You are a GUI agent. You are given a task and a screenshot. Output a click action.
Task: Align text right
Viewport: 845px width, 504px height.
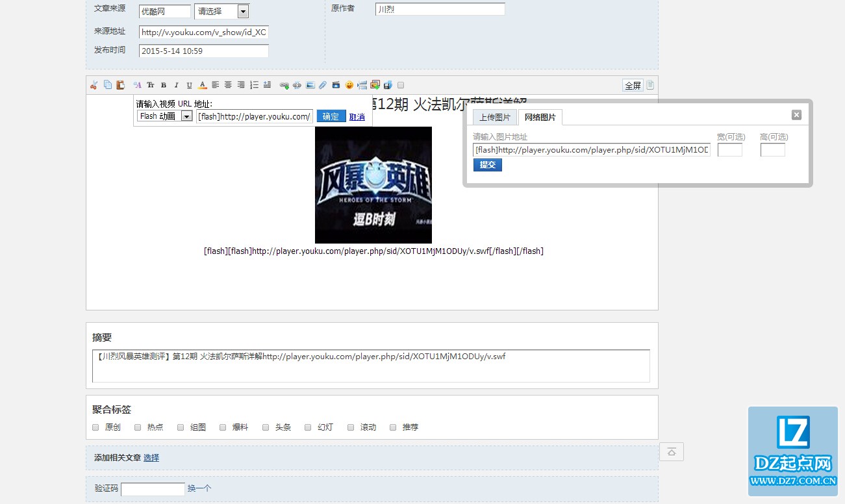241,85
